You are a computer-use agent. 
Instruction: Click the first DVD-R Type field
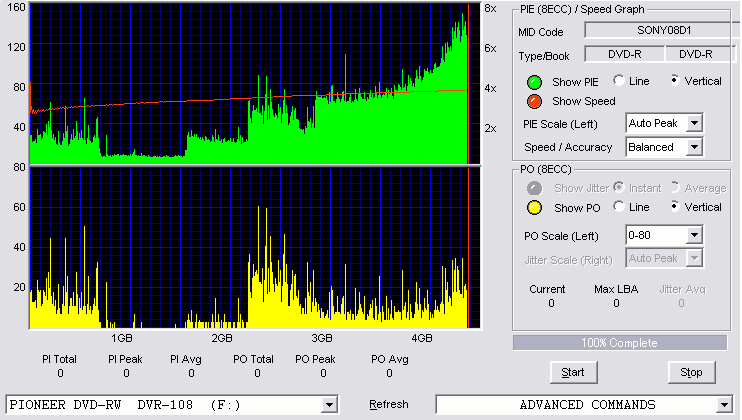coord(625,54)
